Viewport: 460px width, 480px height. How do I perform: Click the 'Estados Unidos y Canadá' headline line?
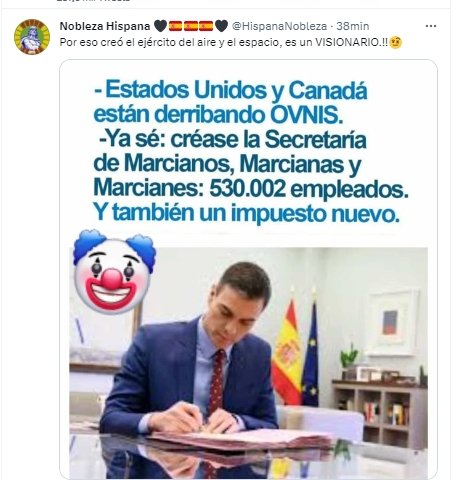[x=231, y=90]
